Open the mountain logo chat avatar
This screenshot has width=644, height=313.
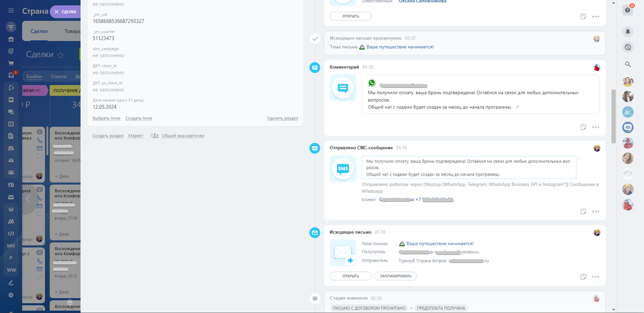click(628, 174)
